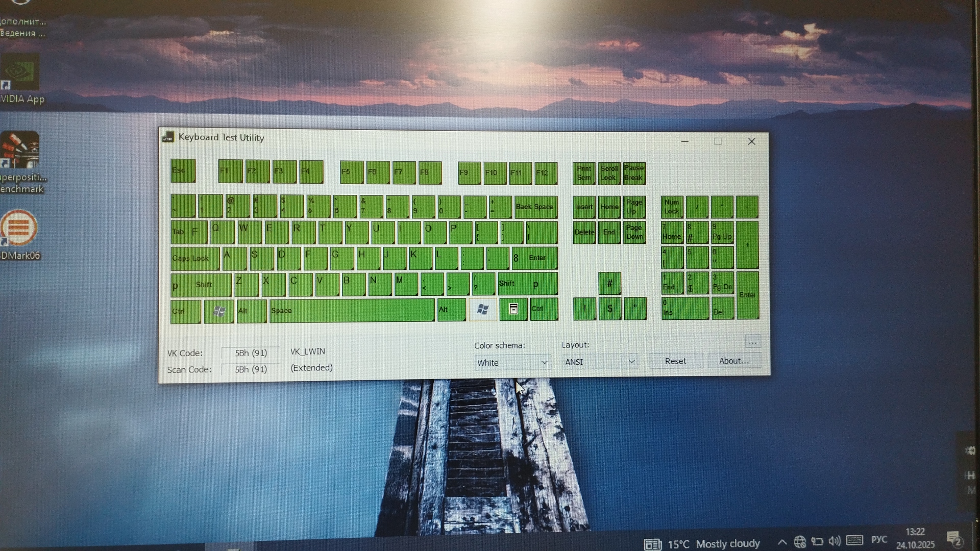Click the context menu key icon
The image size is (980, 551).
coord(513,309)
